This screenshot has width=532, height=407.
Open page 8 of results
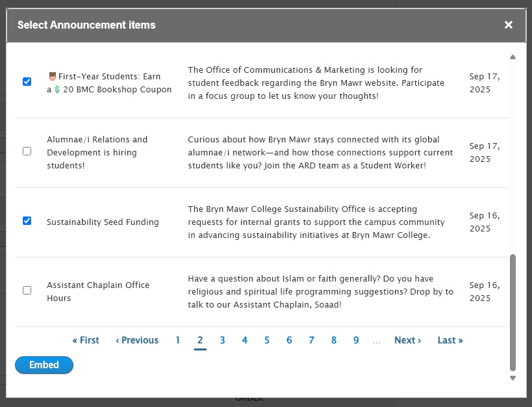[x=334, y=340]
